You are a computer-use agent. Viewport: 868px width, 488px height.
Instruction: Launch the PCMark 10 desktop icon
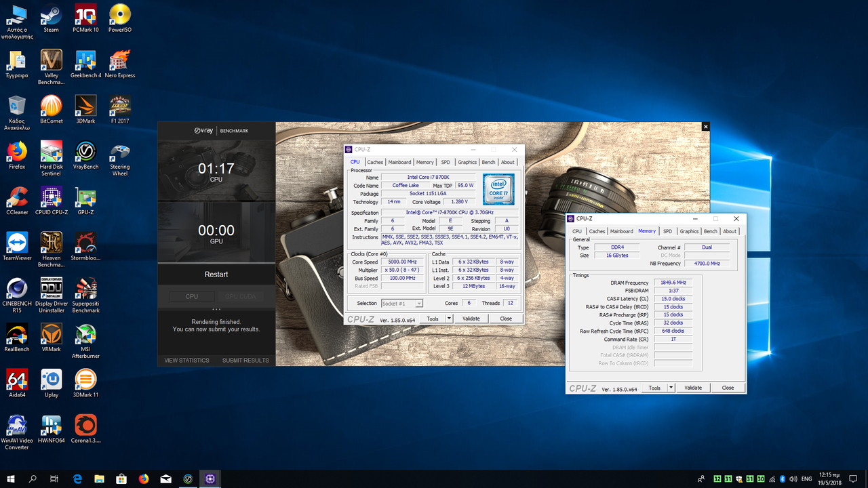pos(85,18)
